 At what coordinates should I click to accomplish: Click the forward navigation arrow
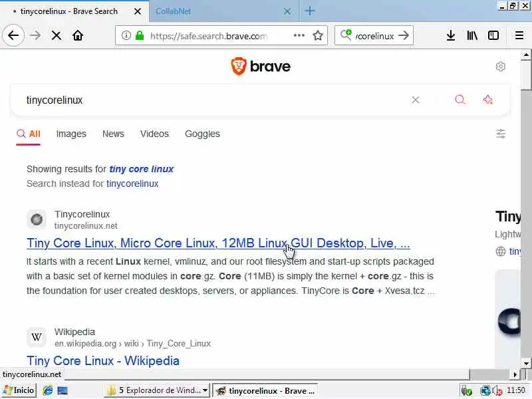click(35, 35)
